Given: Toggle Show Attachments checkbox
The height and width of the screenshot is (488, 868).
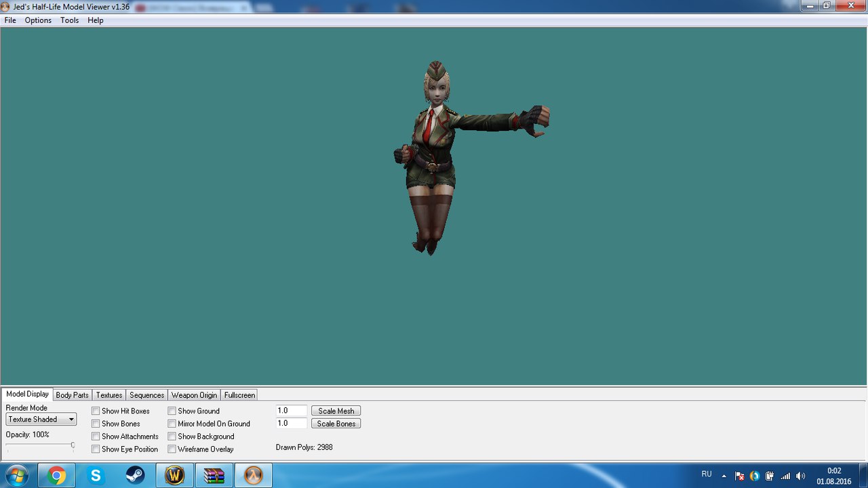Looking at the screenshot, I should click(96, 436).
